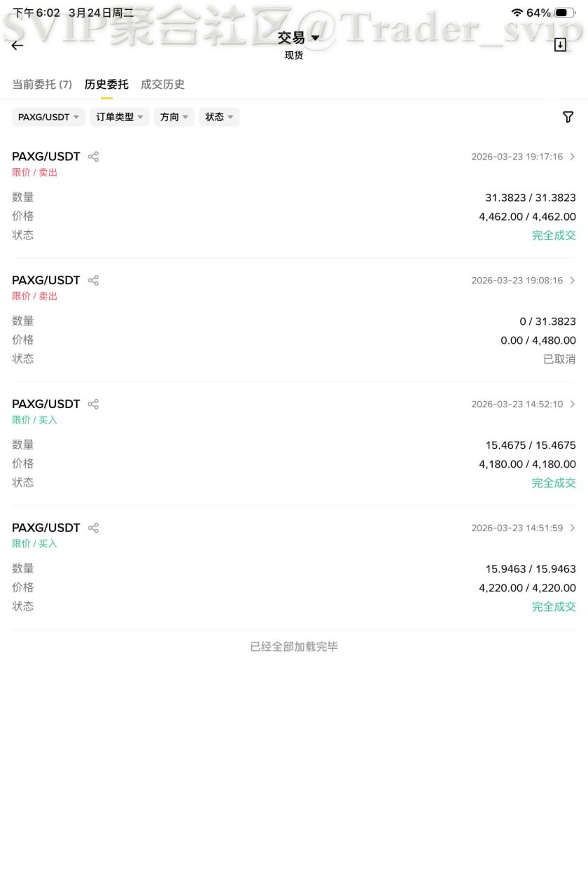The height and width of the screenshot is (896, 588).
Task: Open details of the 19:08:16 cancelled order
Action: click(572, 281)
